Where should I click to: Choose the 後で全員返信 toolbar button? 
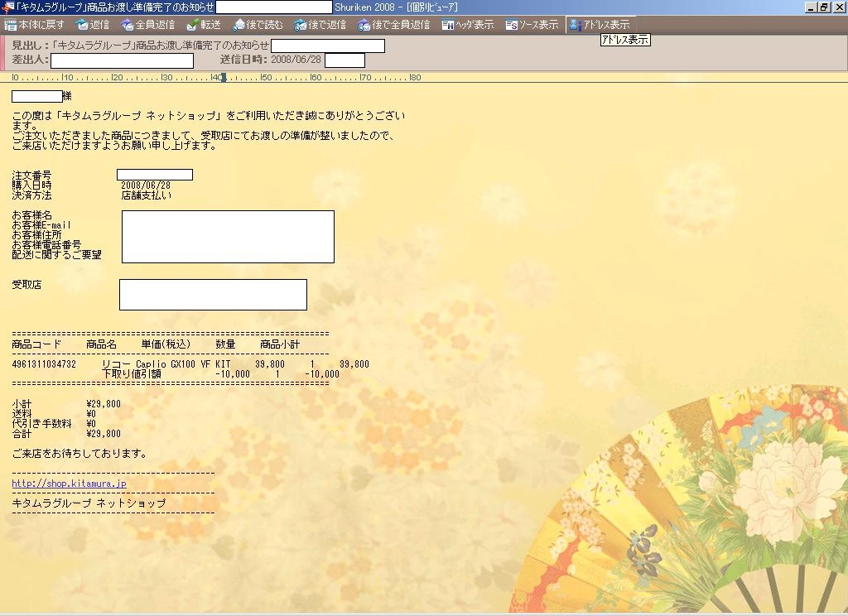point(393,25)
